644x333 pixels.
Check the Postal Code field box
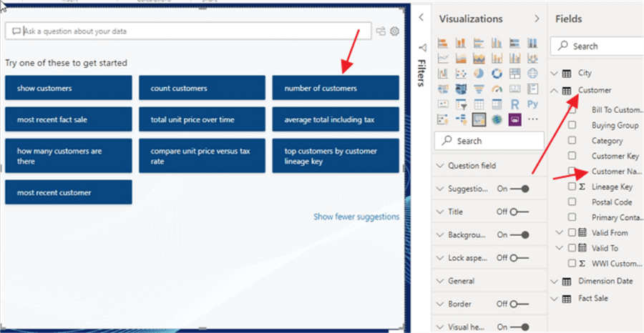click(x=572, y=202)
